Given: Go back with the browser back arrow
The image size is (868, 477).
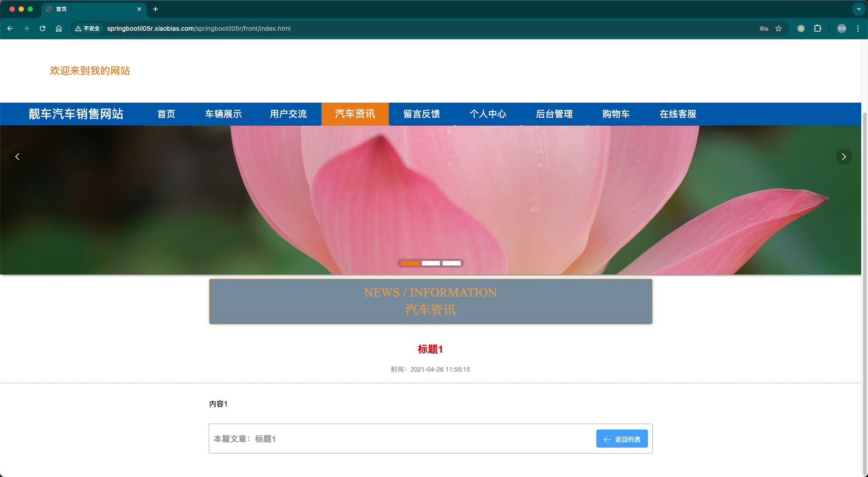Looking at the screenshot, I should [x=10, y=28].
